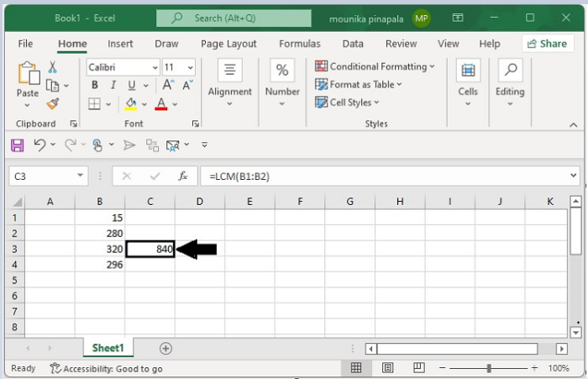The image size is (588, 379).
Task: Click the Search (Alt+Q) box
Action: 234,18
